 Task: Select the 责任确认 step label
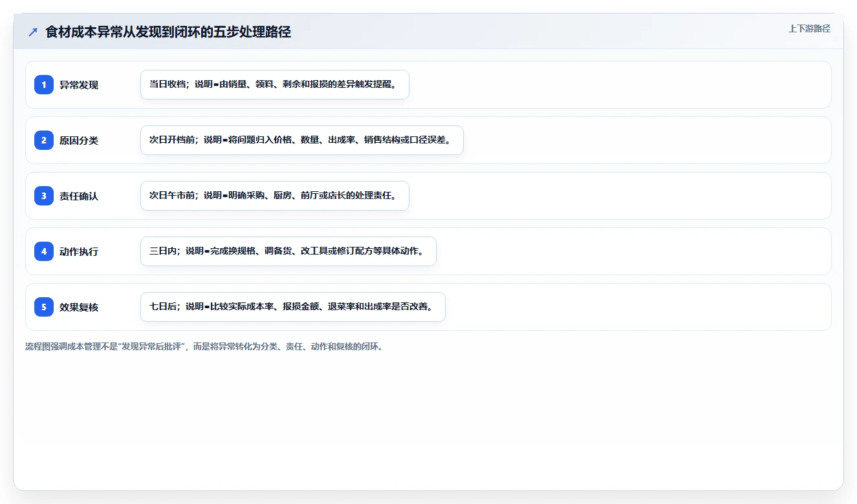[79, 196]
